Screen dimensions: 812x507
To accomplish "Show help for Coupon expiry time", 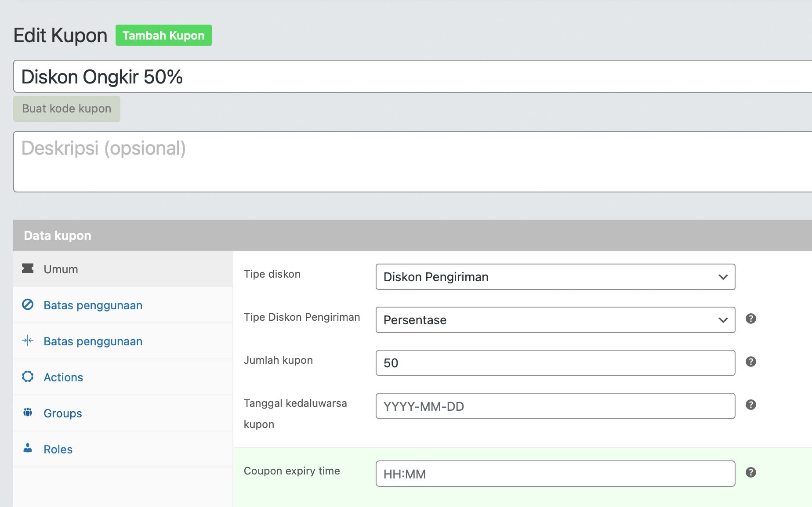I will (750, 472).
